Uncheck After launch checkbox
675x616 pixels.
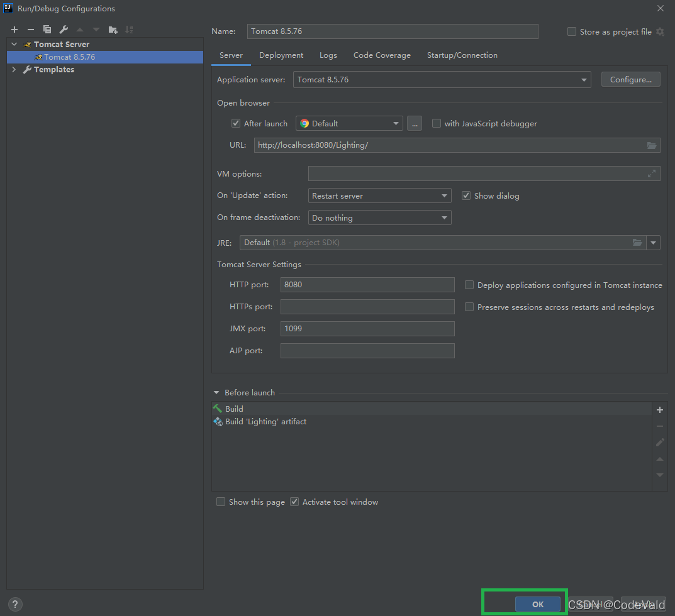(236, 123)
